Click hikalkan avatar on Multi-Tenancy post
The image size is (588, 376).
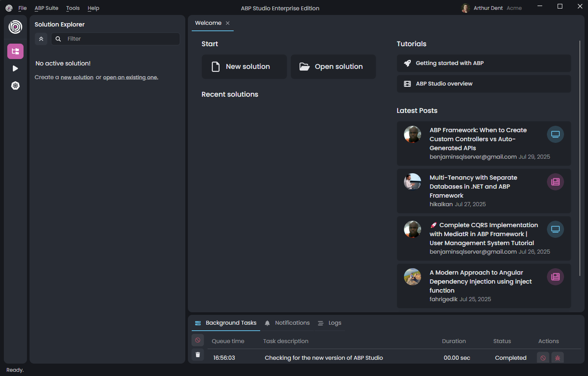413,182
